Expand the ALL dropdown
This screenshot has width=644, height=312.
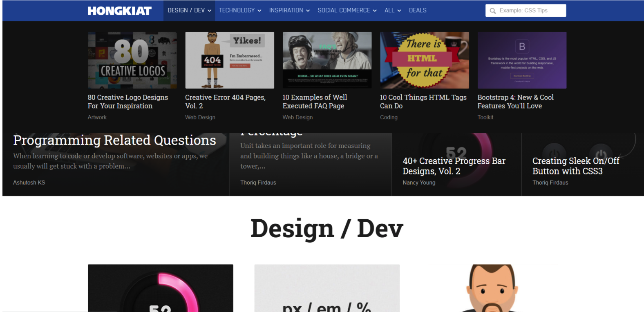click(x=393, y=10)
